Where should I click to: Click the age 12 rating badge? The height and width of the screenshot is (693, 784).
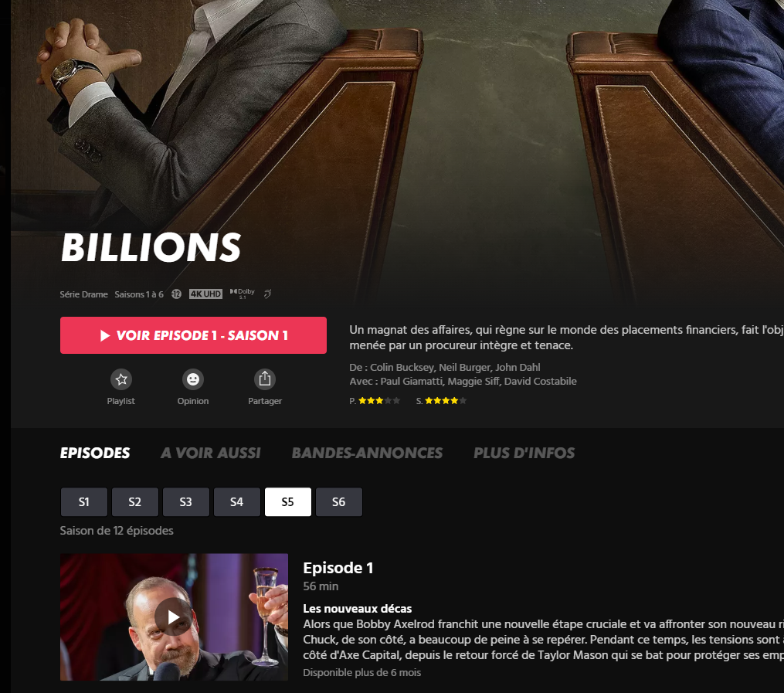177,294
